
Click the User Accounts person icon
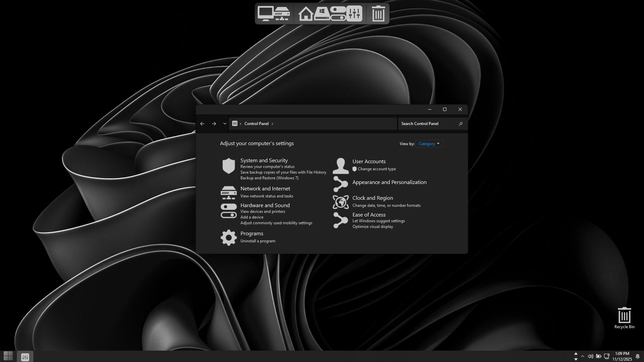(340, 166)
